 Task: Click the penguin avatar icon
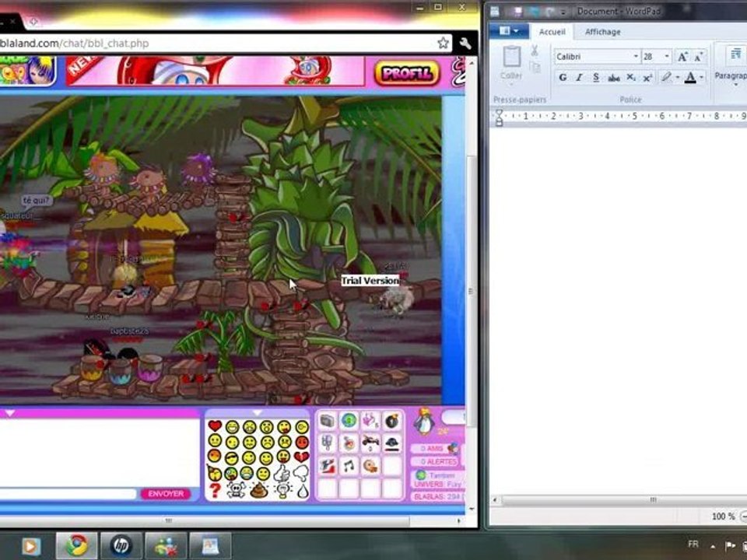click(423, 421)
